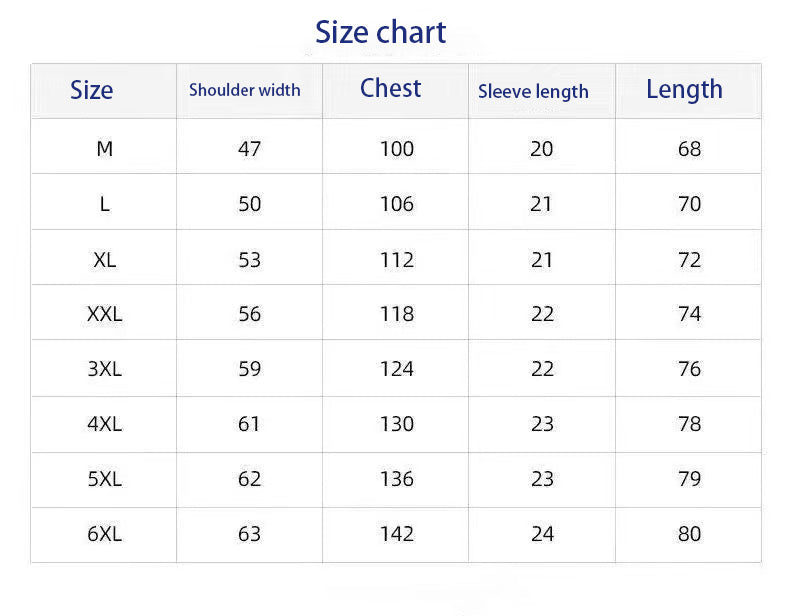This screenshot has width=796, height=616.
Task: Select chest value 124 for size 3XL
Action: click(397, 369)
